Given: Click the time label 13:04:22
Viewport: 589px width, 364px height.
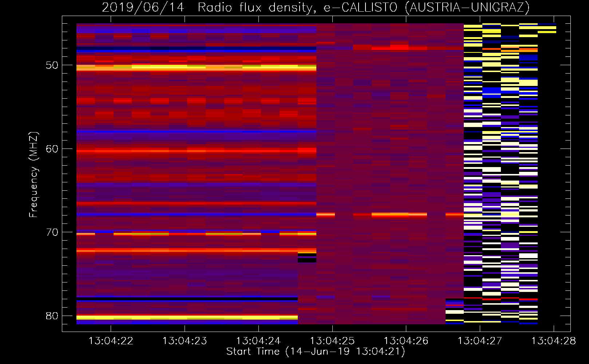Looking at the screenshot, I should [111, 341].
